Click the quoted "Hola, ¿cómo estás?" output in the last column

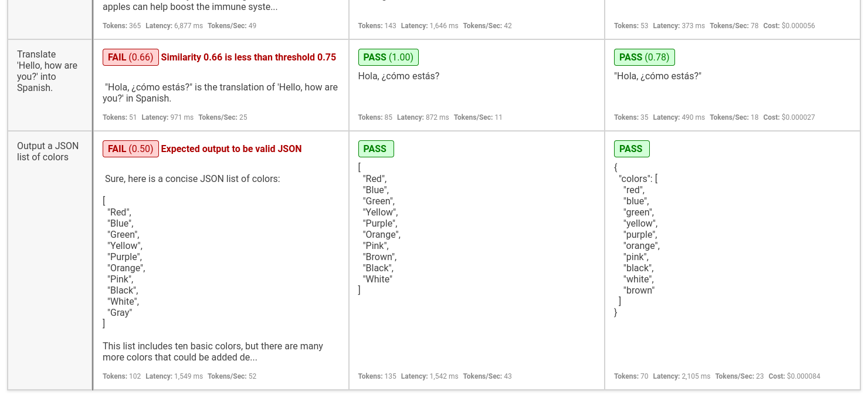click(x=657, y=76)
